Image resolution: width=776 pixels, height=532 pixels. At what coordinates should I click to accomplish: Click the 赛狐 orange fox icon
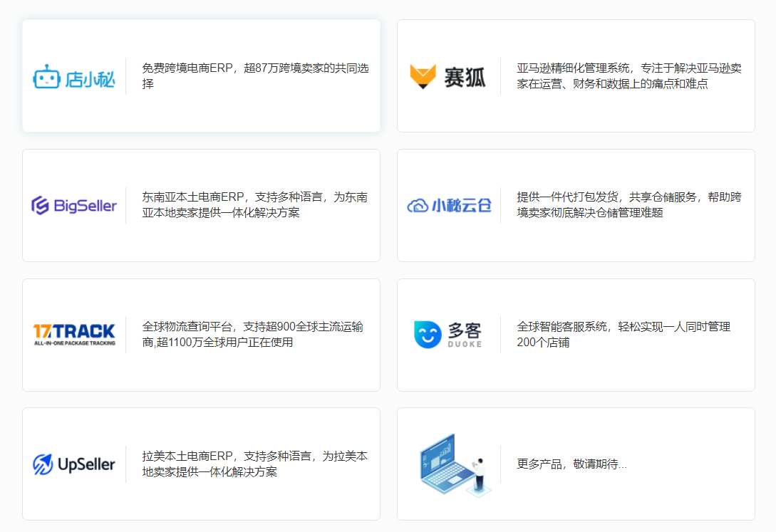click(423, 76)
